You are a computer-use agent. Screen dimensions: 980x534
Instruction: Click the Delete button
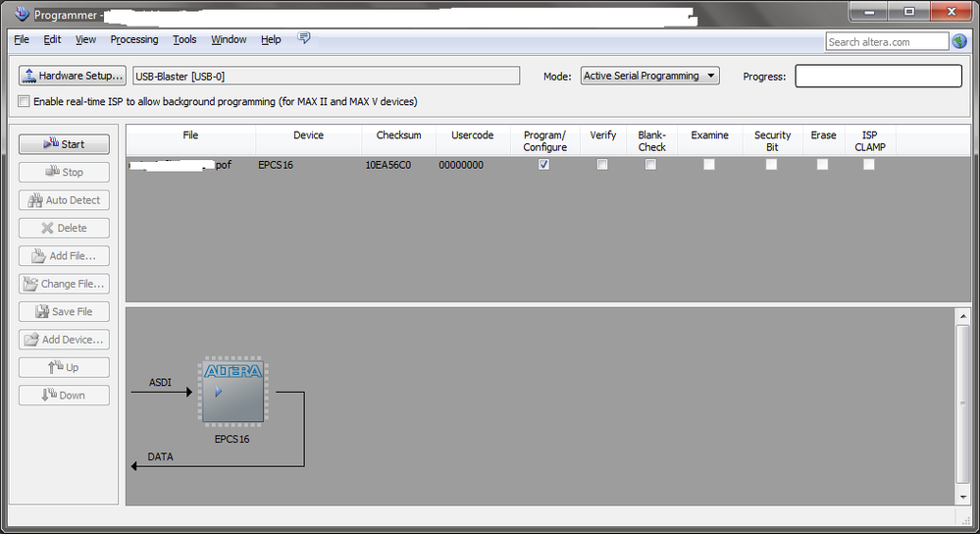pos(64,228)
